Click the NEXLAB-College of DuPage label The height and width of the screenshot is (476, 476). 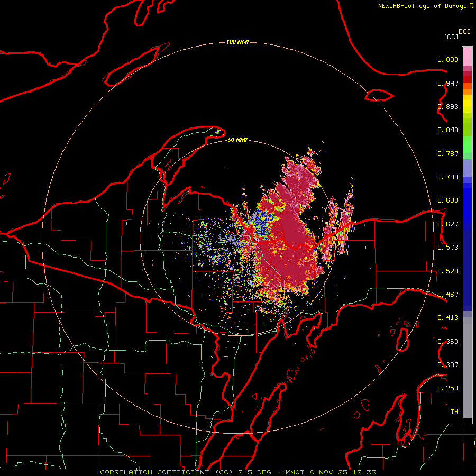click(x=422, y=6)
